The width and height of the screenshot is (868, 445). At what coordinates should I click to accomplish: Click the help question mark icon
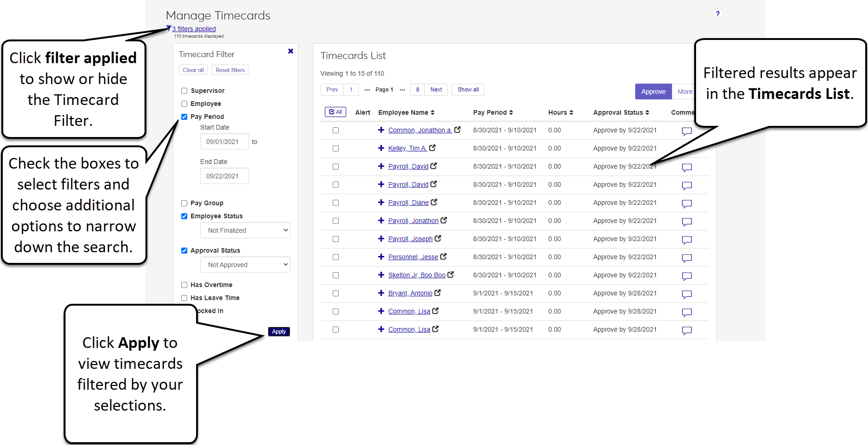(x=717, y=14)
